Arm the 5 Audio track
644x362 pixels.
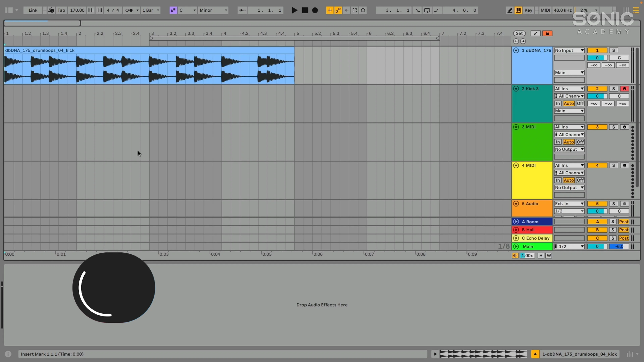[624, 204]
